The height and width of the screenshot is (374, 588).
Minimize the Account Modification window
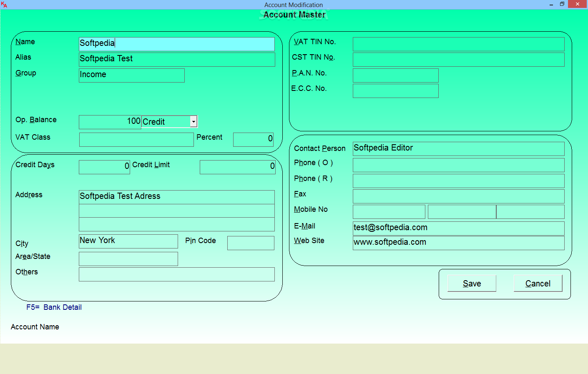551,4
